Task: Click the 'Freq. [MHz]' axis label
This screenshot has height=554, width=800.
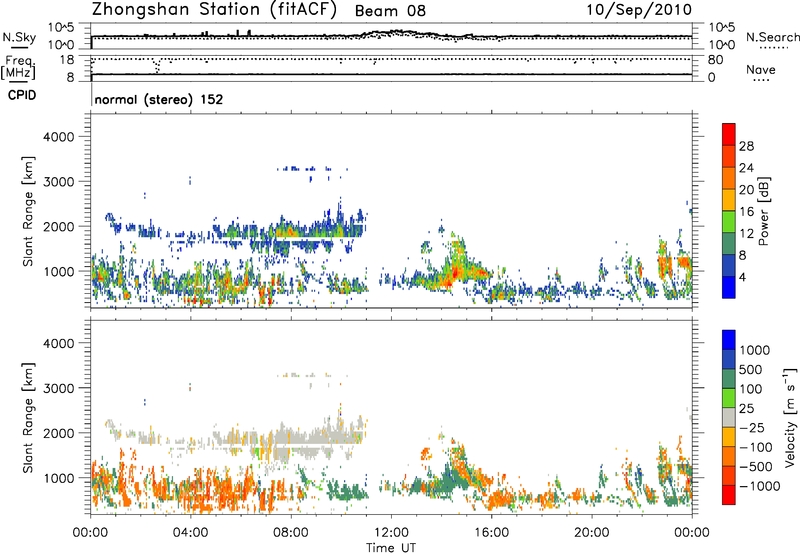Action: [18, 67]
